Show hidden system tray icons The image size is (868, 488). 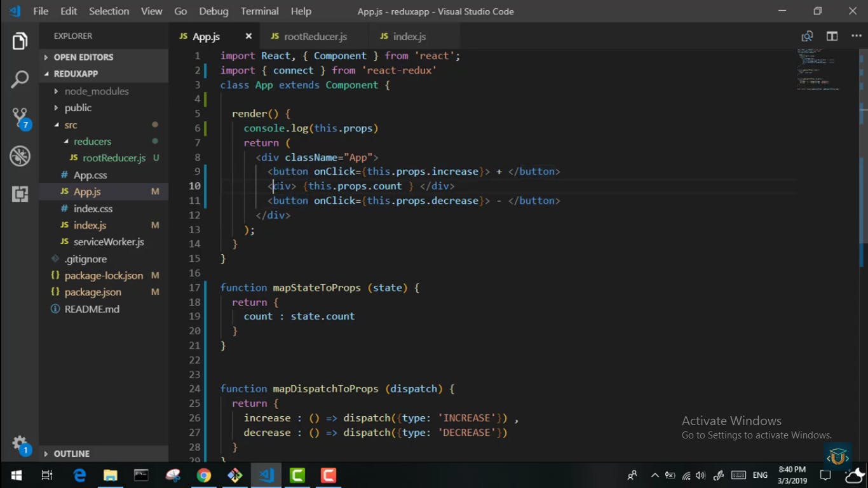point(654,475)
